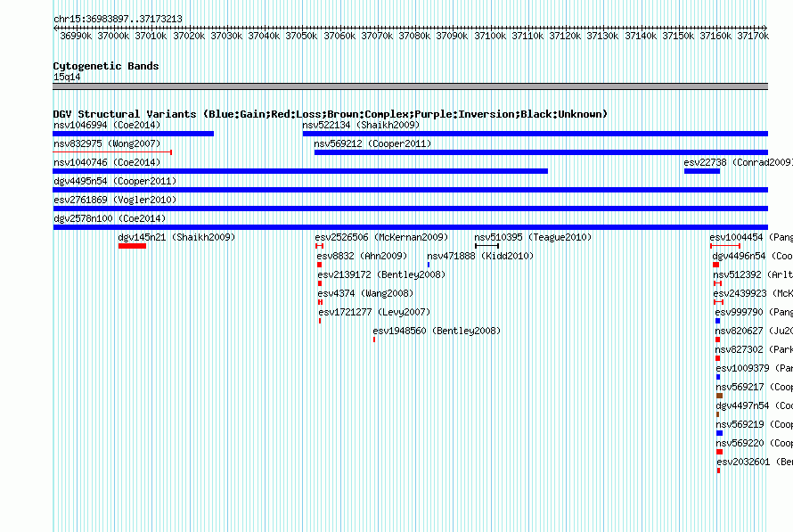Open the esv2032601 variant label
The height and width of the screenshot is (532, 793).
click(x=755, y=462)
